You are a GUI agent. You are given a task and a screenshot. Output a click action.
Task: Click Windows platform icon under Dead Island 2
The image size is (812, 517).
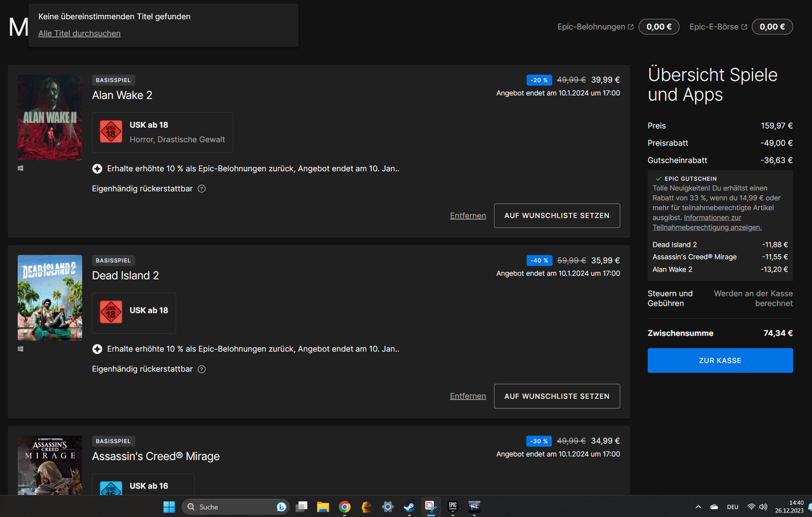[21, 349]
